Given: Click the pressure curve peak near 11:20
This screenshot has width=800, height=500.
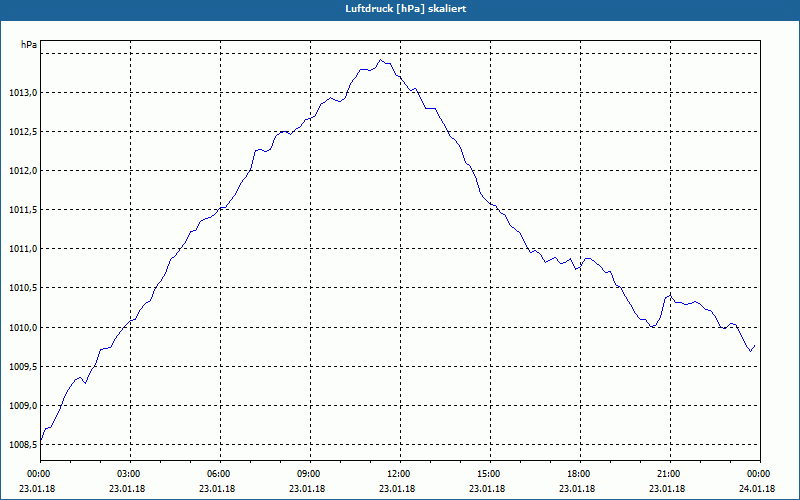Looking at the screenshot, I should point(380,60).
